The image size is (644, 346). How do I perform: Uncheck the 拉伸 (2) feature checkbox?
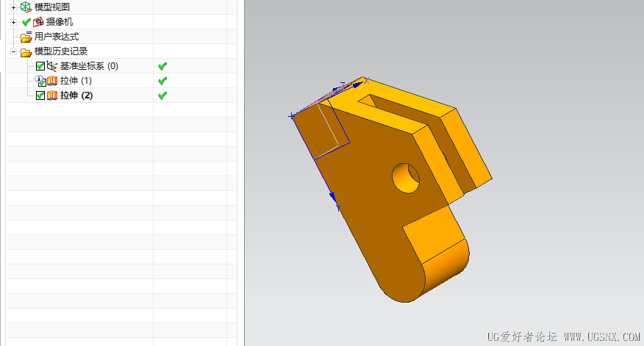pos(40,95)
